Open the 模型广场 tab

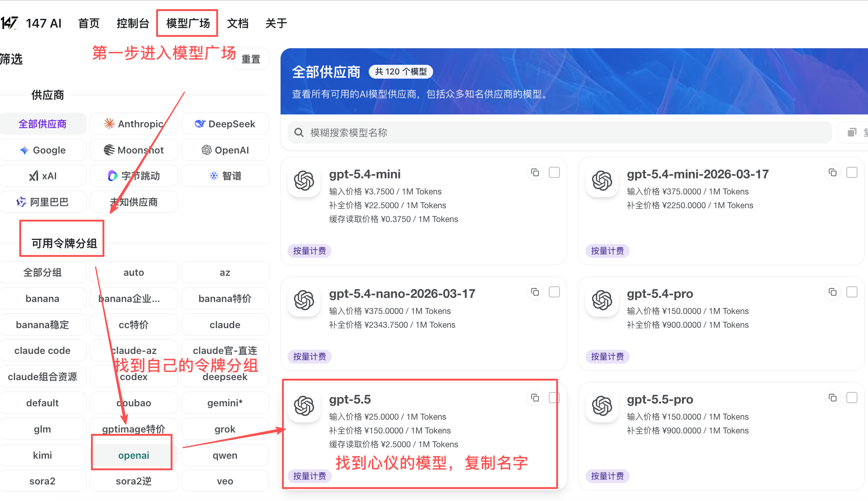coord(188,23)
